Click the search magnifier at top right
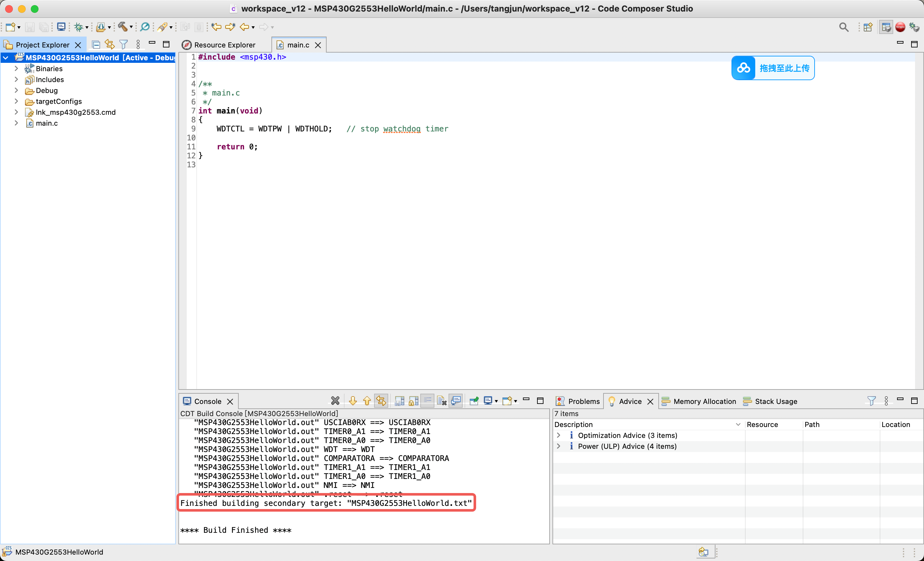The image size is (924, 561). click(x=844, y=27)
